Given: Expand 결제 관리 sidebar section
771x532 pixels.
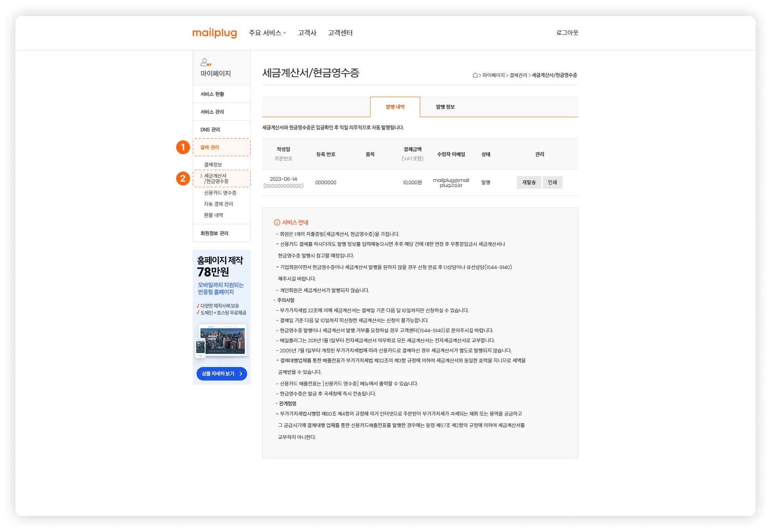Looking at the screenshot, I should point(210,147).
